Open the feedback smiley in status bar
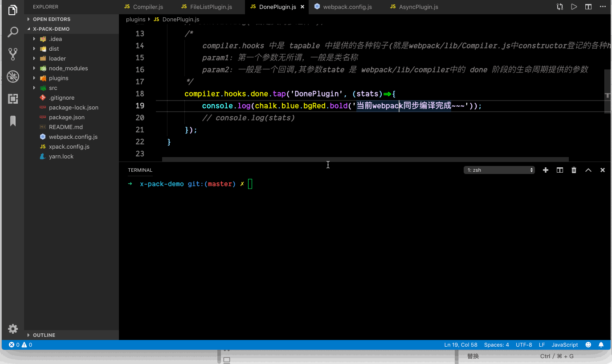Screen dimensions: 612x364 pos(588,345)
